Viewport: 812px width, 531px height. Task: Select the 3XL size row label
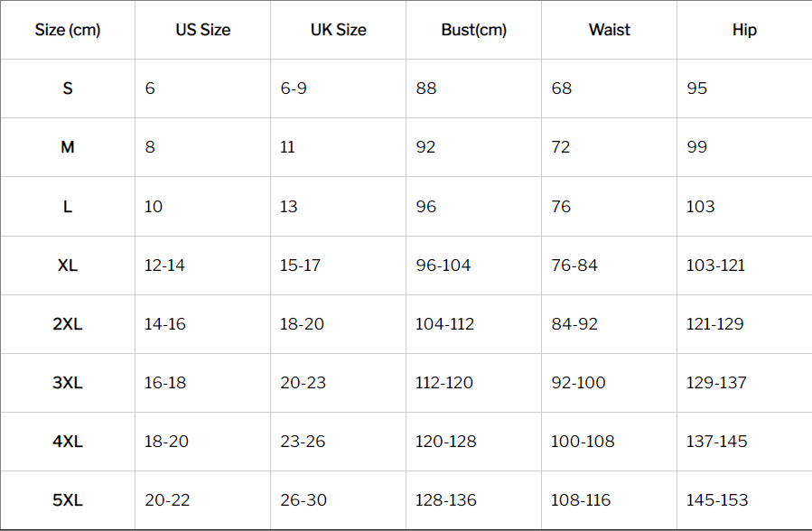(68, 383)
